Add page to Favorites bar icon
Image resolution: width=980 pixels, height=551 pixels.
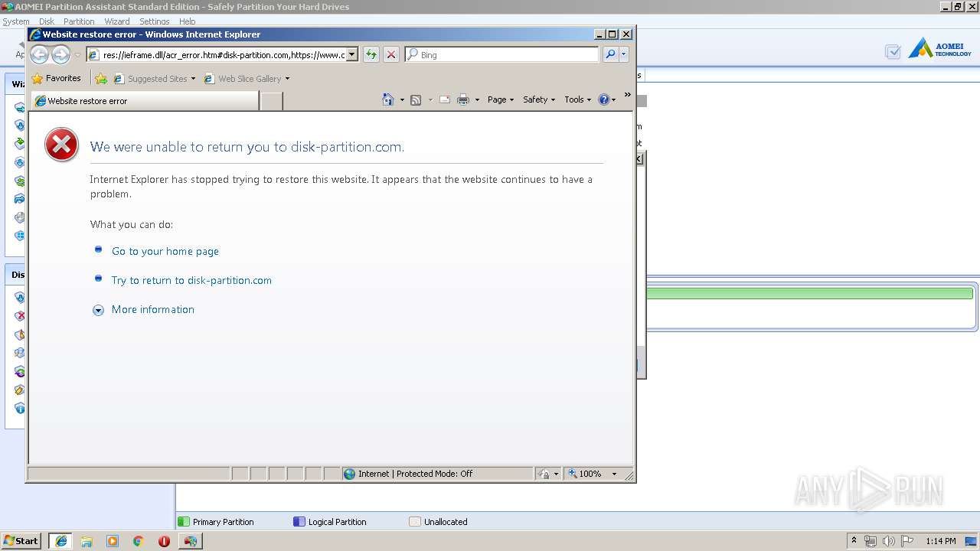coord(101,78)
